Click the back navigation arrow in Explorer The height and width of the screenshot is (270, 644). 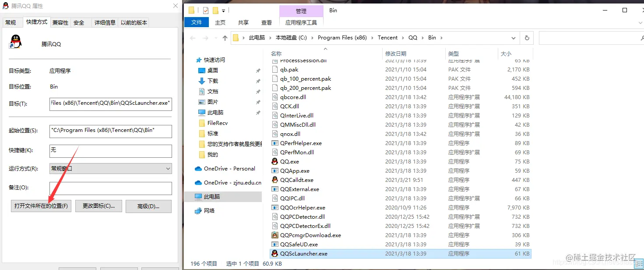point(193,38)
